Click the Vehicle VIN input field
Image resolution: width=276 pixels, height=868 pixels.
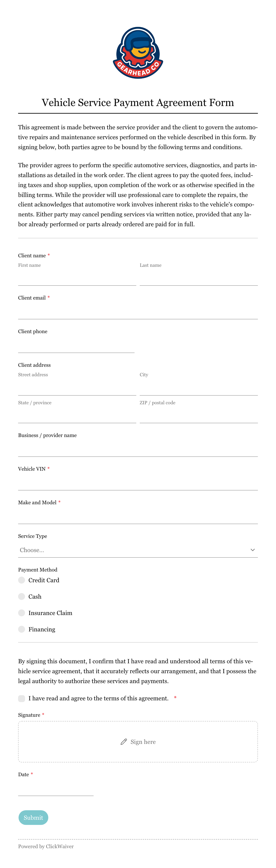click(x=138, y=483)
